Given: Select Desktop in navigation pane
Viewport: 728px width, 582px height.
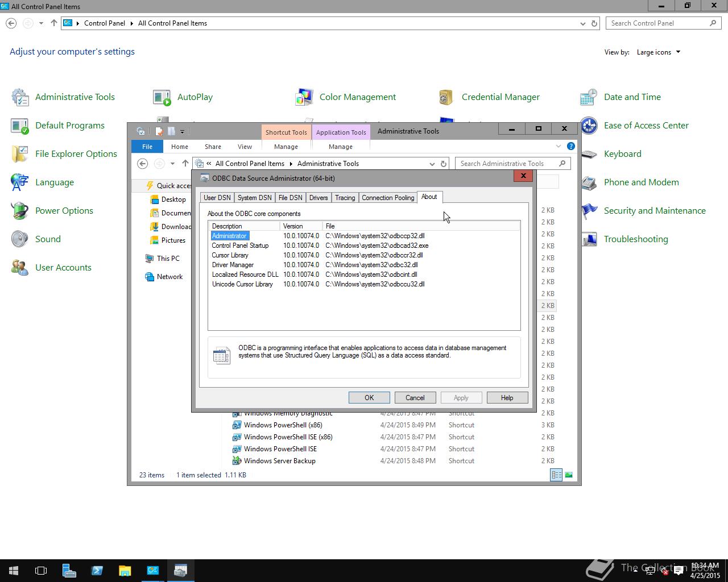Looking at the screenshot, I should click(168, 199).
